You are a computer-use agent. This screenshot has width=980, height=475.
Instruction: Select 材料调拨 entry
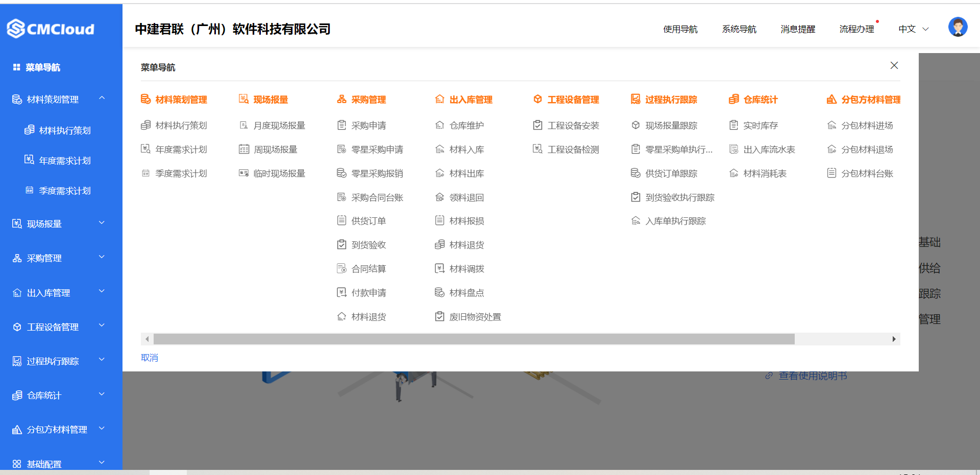pyautogui.click(x=467, y=269)
